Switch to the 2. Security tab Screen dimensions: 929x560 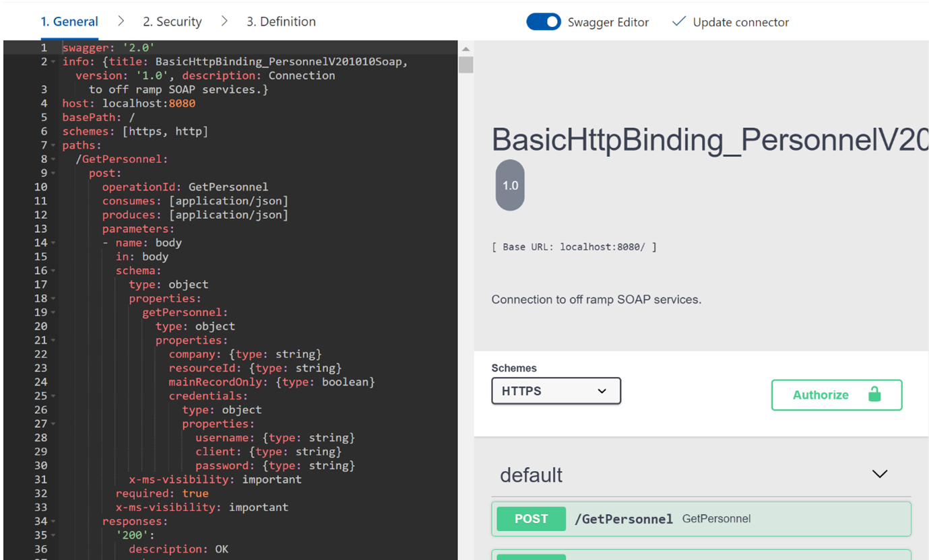[x=172, y=22]
